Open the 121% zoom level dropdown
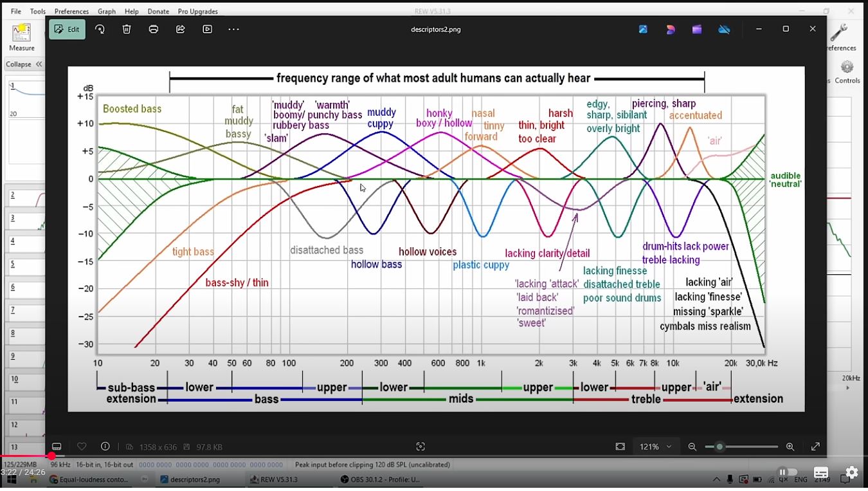The image size is (868, 491). (655, 447)
